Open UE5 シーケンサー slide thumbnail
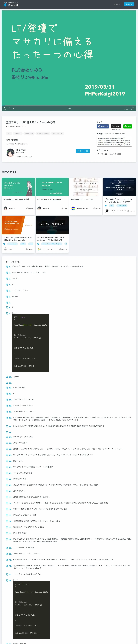The height and width of the screenshot is (644, 138). [x=120, y=187]
